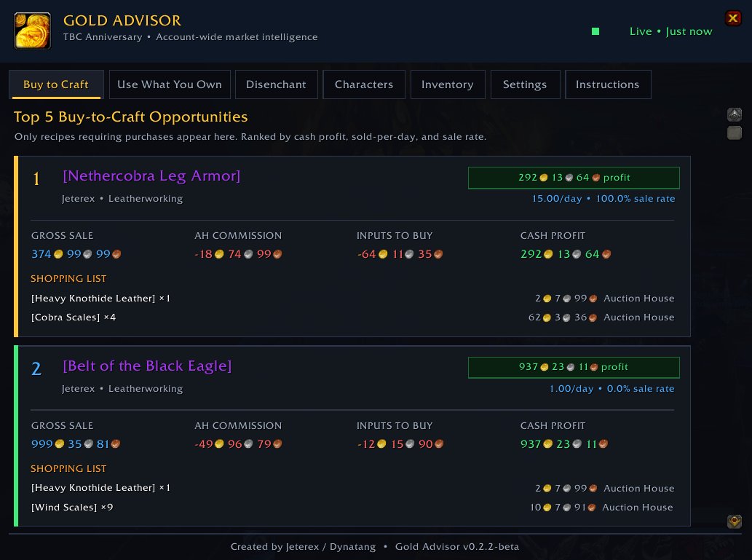
Task: Click the [Wind Scales] ×9 shopping entry
Action: coord(72,508)
